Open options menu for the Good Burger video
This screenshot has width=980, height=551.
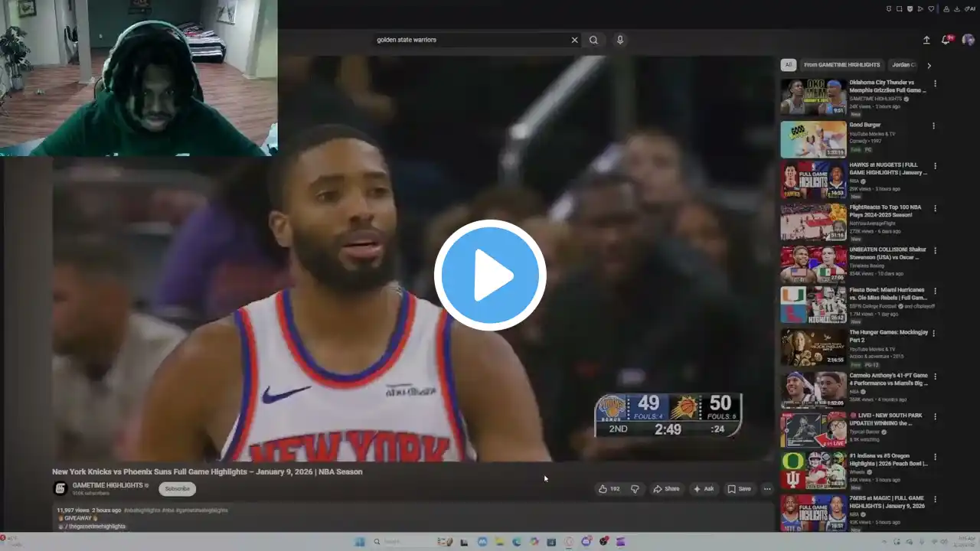[934, 126]
